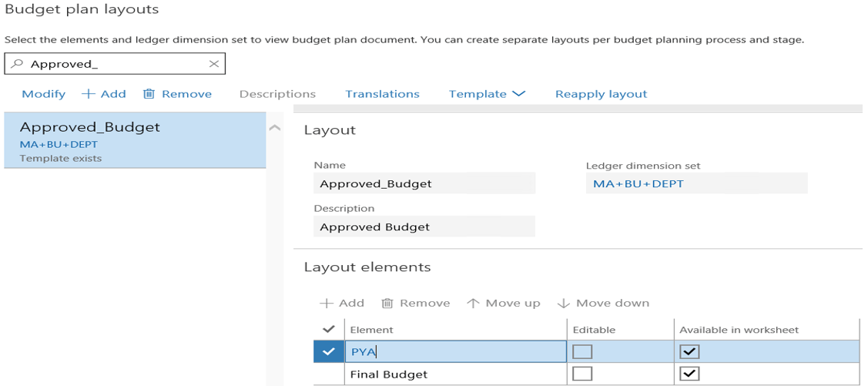This screenshot has width=868, height=386.
Task: Click the search magnifier icon in filter box
Action: pos(17,65)
